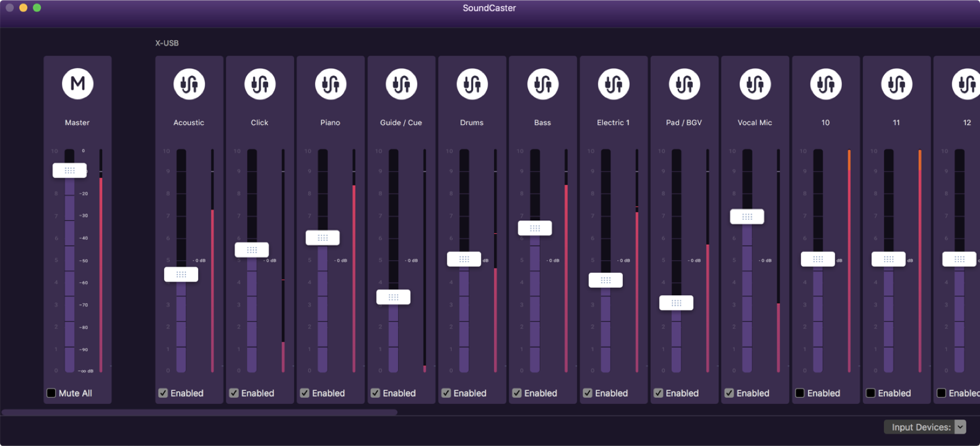
Task: Click the horizontal mixer scrollbar
Action: [199, 412]
